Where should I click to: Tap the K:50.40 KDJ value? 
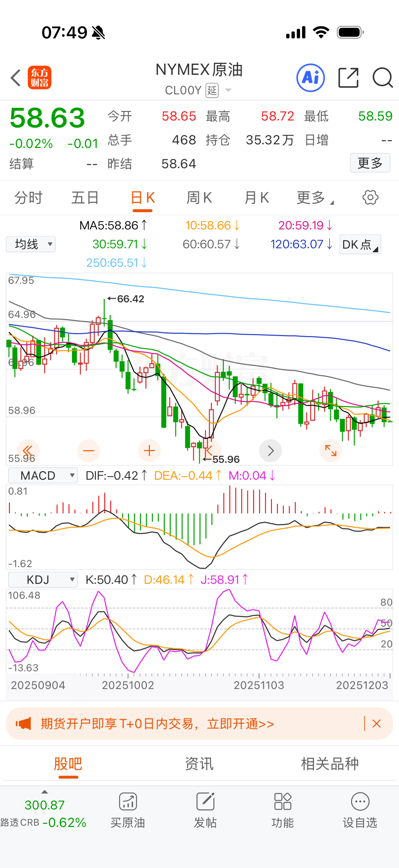pos(111,580)
